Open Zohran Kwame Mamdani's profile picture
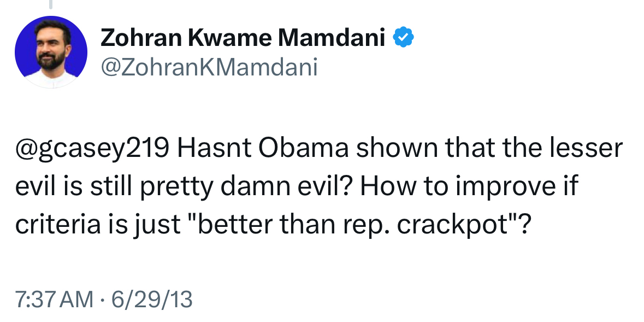 [x=51, y=52]
